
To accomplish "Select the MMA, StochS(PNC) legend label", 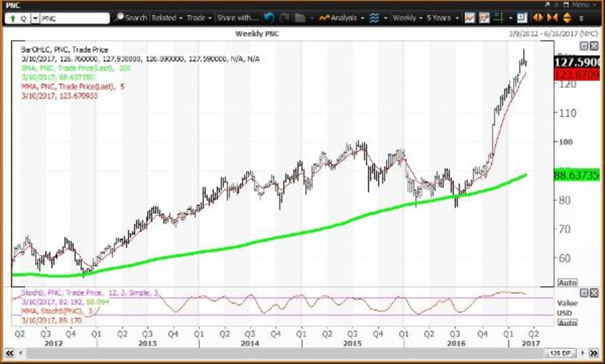I will tap(55, 311).
